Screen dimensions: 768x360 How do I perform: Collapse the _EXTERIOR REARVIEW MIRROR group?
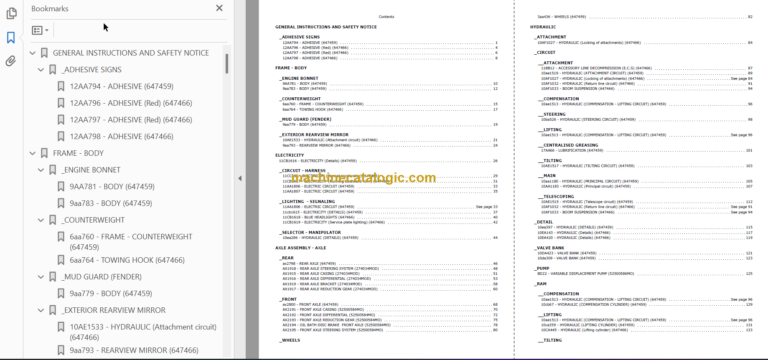(41, 310)
